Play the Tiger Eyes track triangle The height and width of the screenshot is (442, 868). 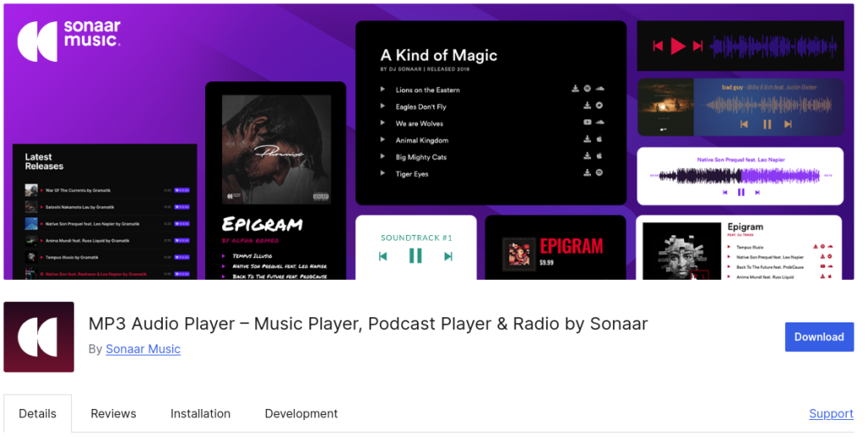click(382, 173)
